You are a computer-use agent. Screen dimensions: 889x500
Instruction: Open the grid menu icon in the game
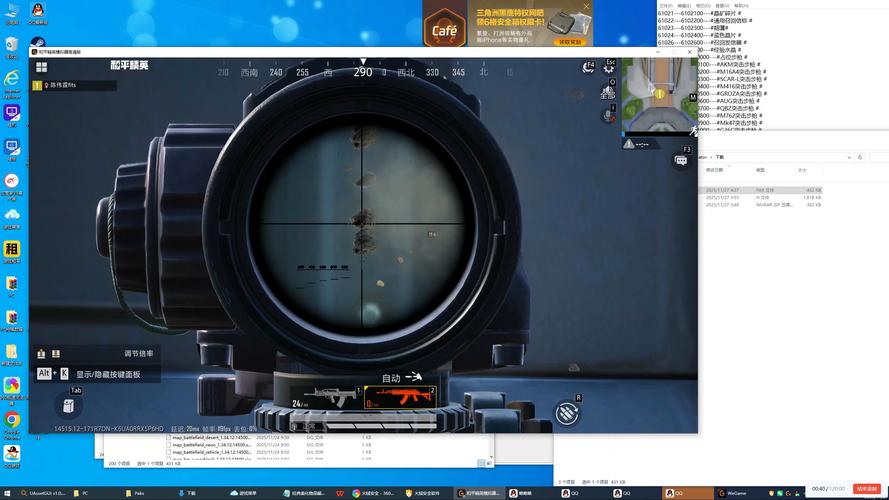point(41,67)
